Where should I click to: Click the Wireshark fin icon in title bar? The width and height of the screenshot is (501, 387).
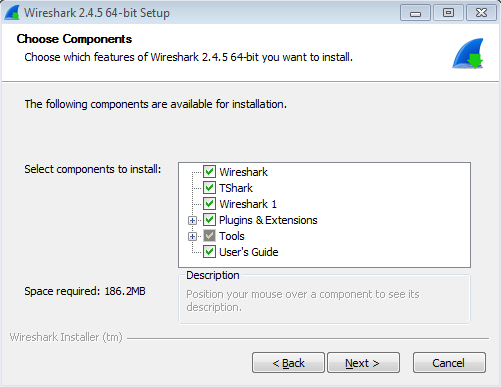(x=12, y=13)
